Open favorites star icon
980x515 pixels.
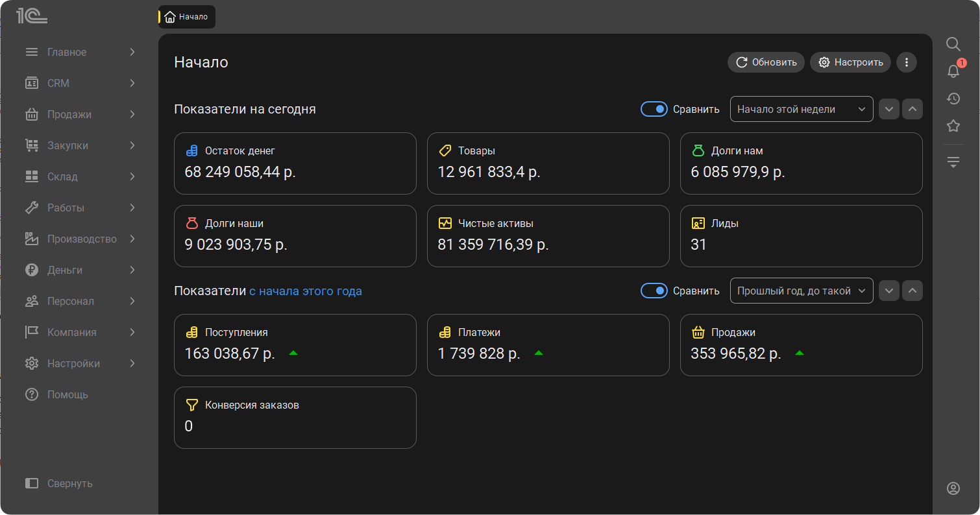953,126
